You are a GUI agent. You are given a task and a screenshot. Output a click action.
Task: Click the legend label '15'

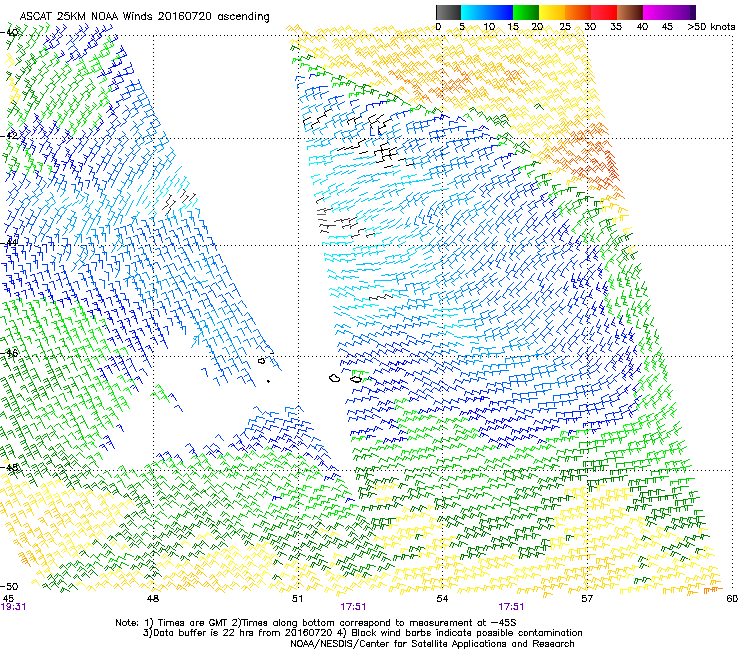[513, 27]
